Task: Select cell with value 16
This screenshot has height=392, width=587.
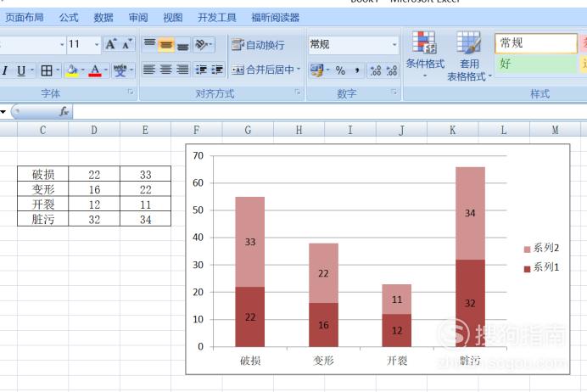Action: tap(94, 189)
